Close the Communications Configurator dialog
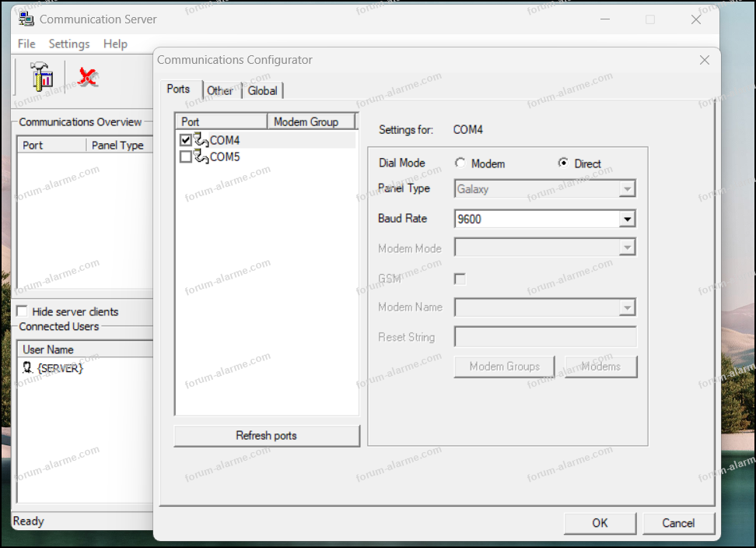Image resolution: width=756 pixels, height=548 pixels. (x=704, y=60)
